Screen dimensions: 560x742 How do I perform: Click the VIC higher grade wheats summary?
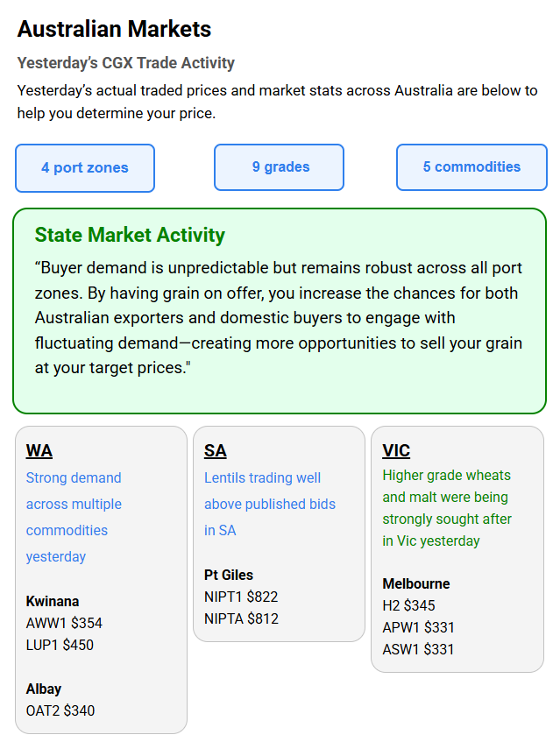click(x=447, y=508)
